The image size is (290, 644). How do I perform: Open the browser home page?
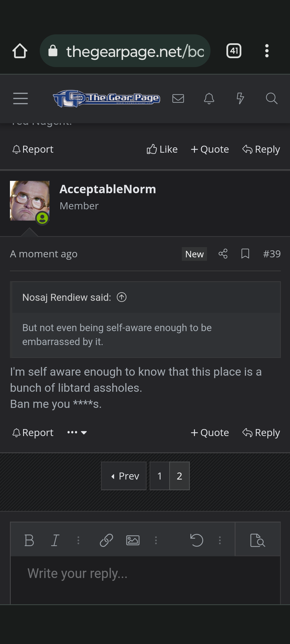[20, 51]
